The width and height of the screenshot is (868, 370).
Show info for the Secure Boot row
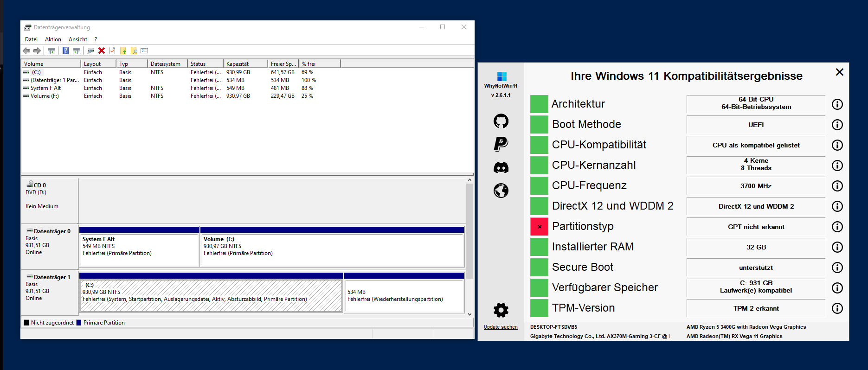[837, 268]
